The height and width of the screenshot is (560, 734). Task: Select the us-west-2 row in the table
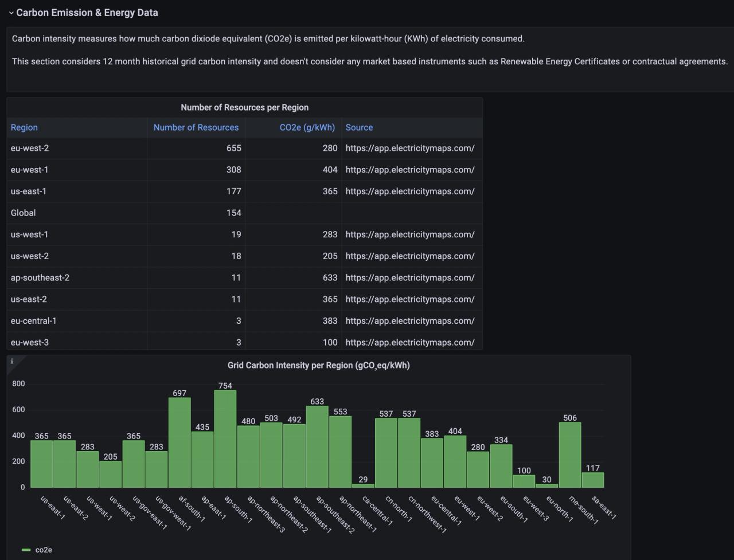[x=75, y=256]
